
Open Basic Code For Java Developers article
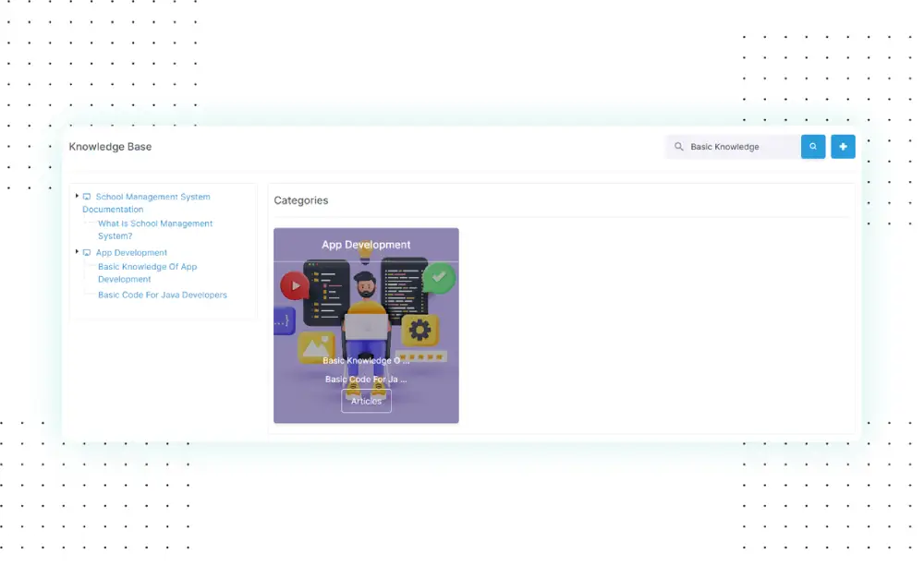tap(163, 295)
